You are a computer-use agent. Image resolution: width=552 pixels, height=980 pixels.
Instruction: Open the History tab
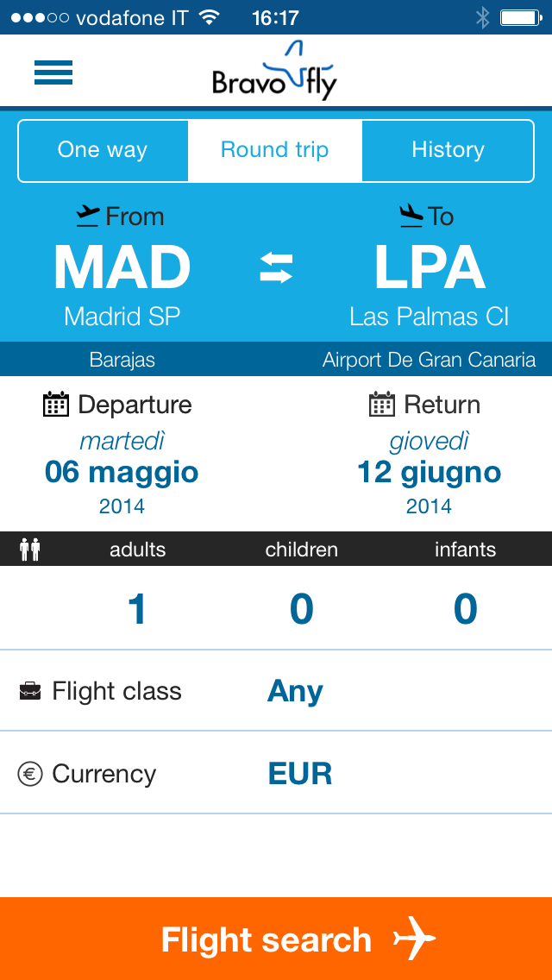point(448,151)
